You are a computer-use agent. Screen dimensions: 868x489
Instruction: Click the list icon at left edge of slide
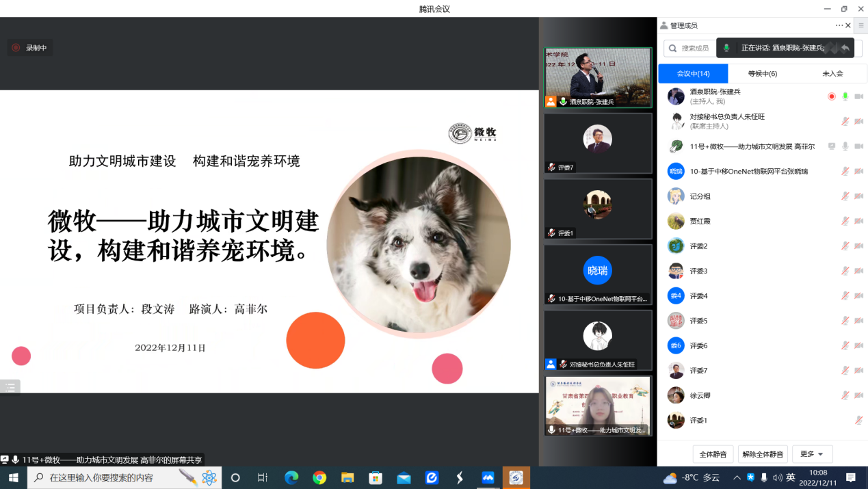(x=10, y=387)
